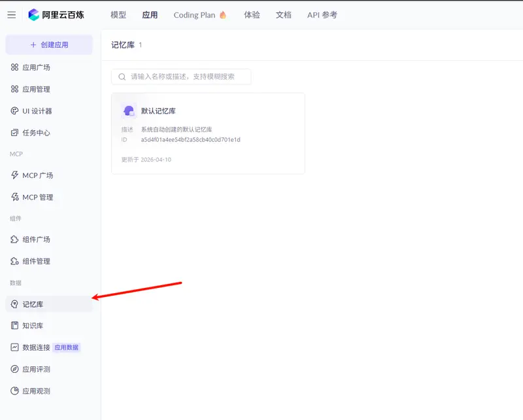Click the 创建应用 button
Screen dimensions: 523x420
point(49,44)
